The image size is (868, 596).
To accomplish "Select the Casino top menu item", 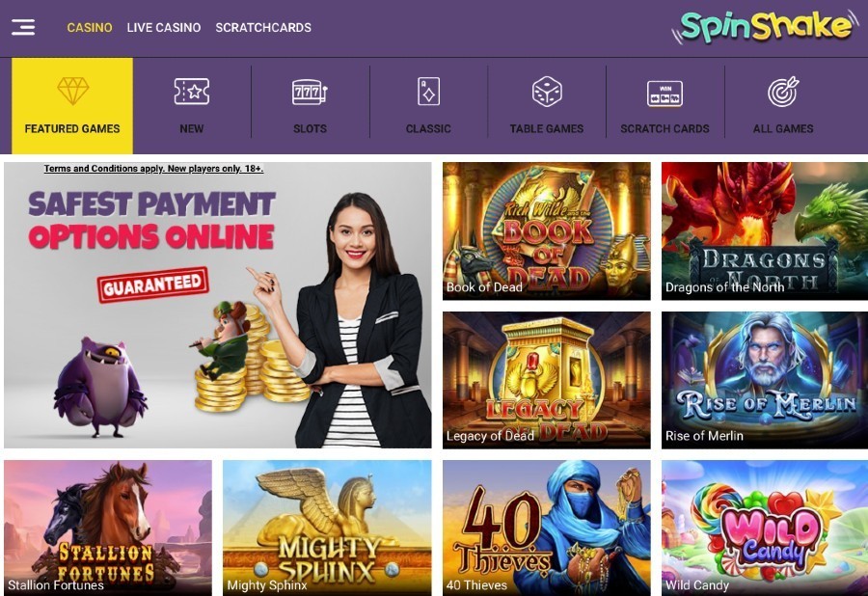I will pos(90,28).
